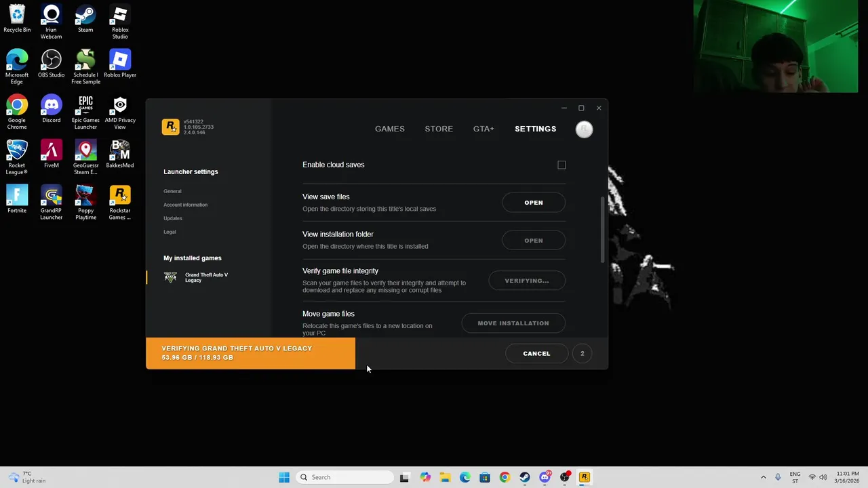Viewport: 868px width, 488px height.
Task: Open OBS Studio taskbar icon
Action: pyautogui.click(x=564, y=477)
